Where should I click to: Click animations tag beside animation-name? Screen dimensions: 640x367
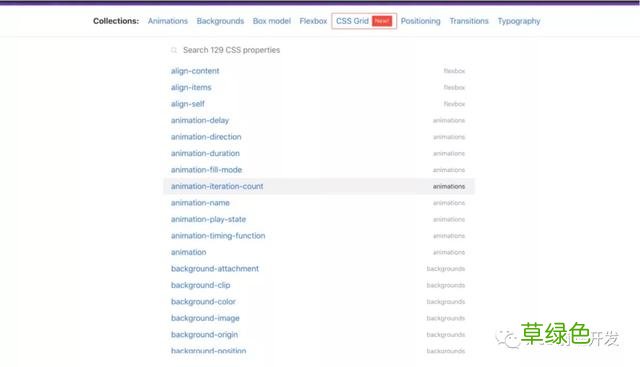449,203
